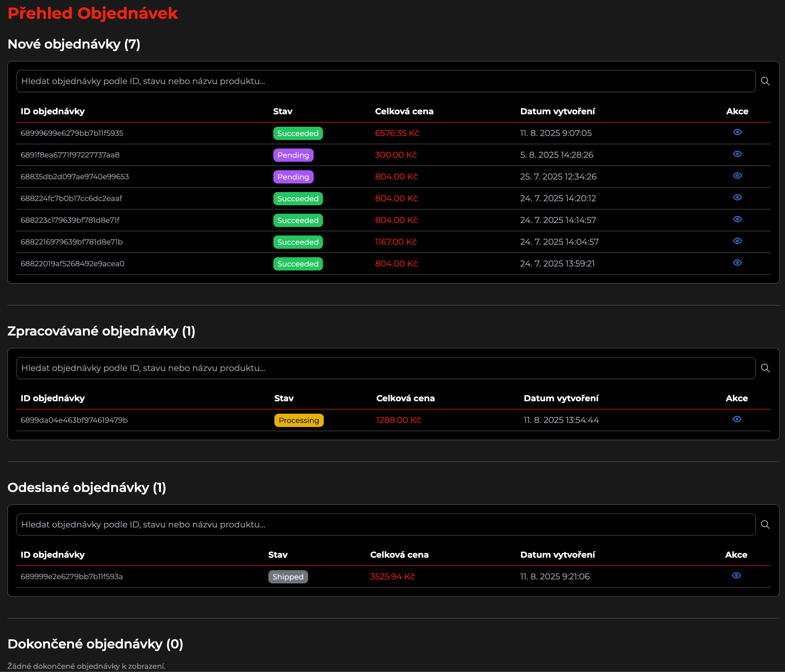Focus search field in Odeslané objednávky
The height and width of the screenshot is (672, 785).
point(386,524)
